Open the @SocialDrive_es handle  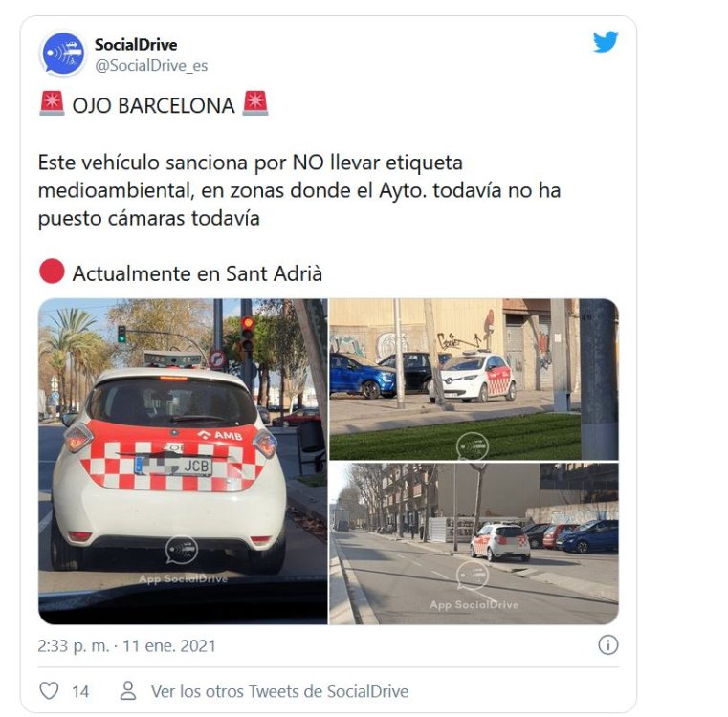click(151, 66)
